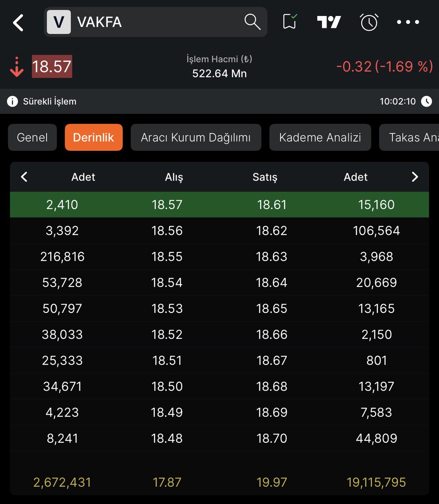This screenshot has height=504, width=439.
Task: Select bid price 18.56
Action: click(x=167, y=231)
